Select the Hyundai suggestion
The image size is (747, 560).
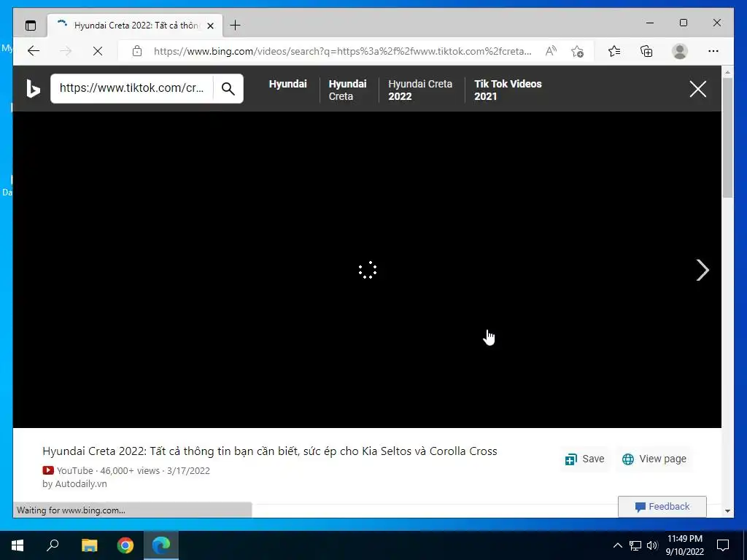tap(287, 84)
